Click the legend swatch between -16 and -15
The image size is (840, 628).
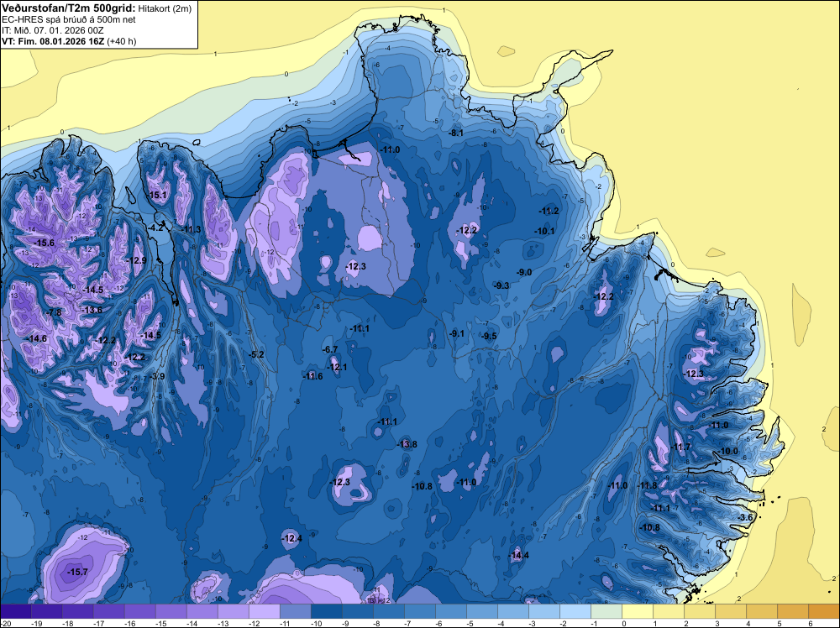pos(139,611)
